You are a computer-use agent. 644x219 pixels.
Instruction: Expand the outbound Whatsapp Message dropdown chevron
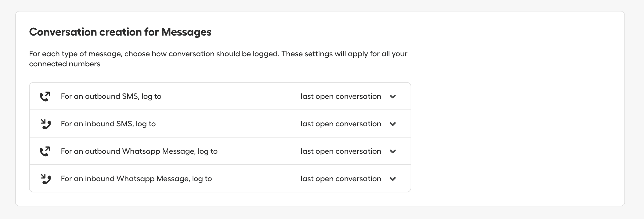(x=393, y=151)
